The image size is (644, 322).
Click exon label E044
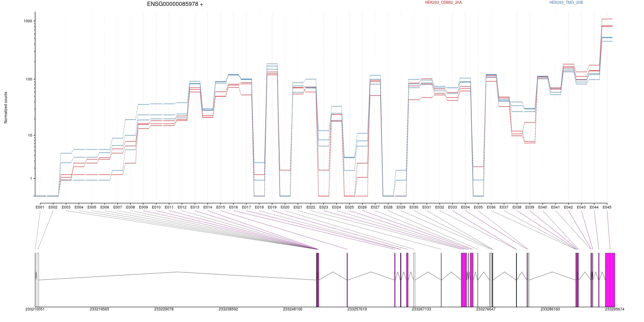[x=594, y=207]
